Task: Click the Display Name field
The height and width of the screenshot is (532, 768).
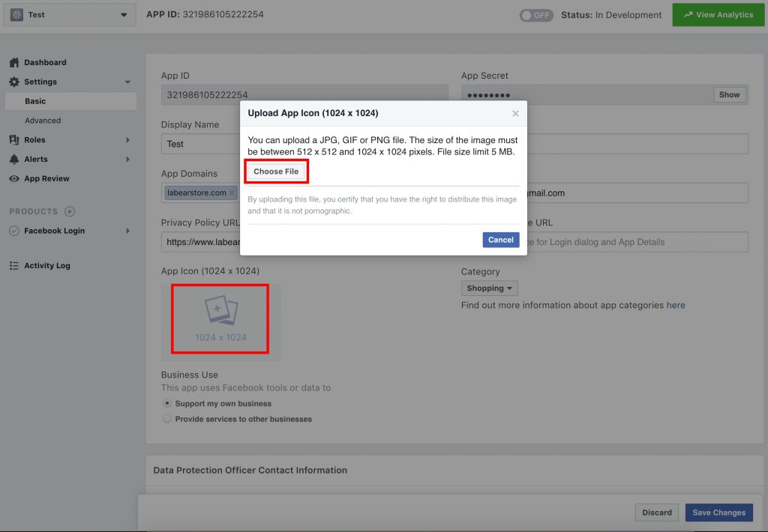Action: [x=201, y=144]
